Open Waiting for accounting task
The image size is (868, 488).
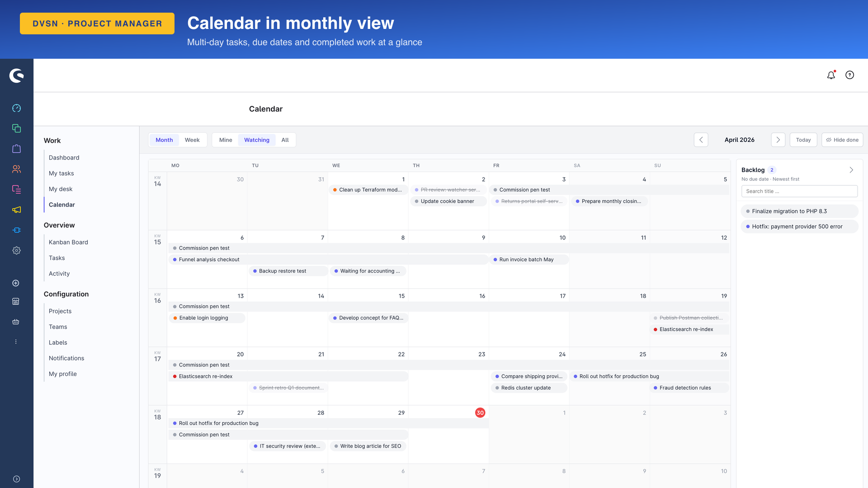[x=368, y=271]
